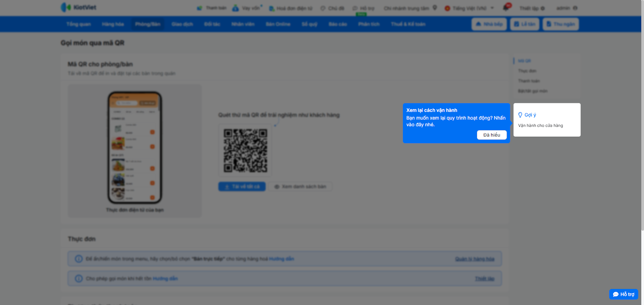644x305 pixels.
Task: Click the Vay vốn text link in top bar
Action: (x=251, y=8)
